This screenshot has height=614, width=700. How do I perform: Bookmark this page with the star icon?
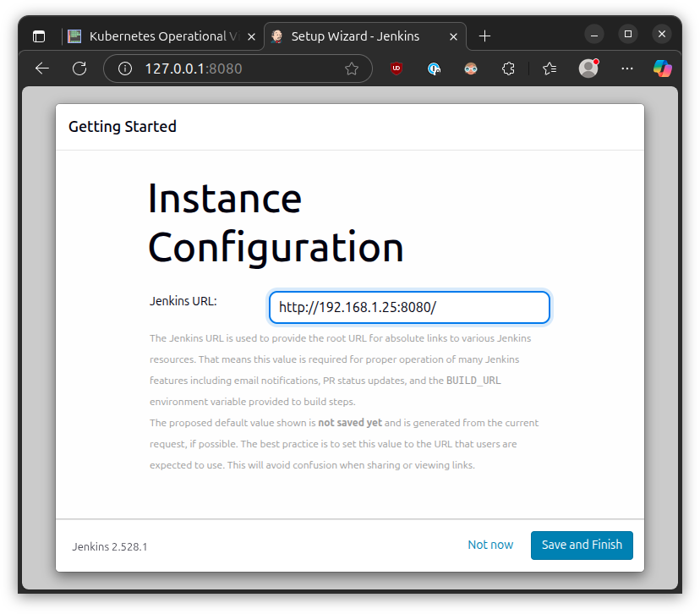(352, 69)
